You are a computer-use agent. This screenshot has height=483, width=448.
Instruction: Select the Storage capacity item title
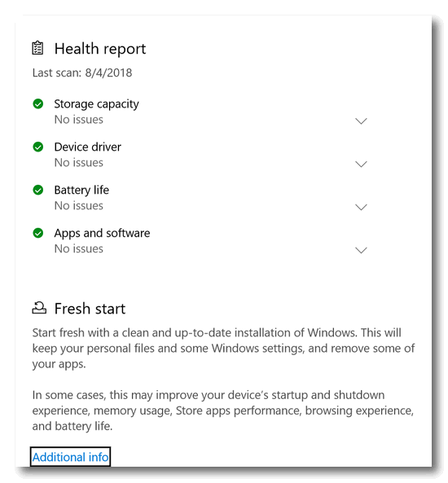pos(96,104)
